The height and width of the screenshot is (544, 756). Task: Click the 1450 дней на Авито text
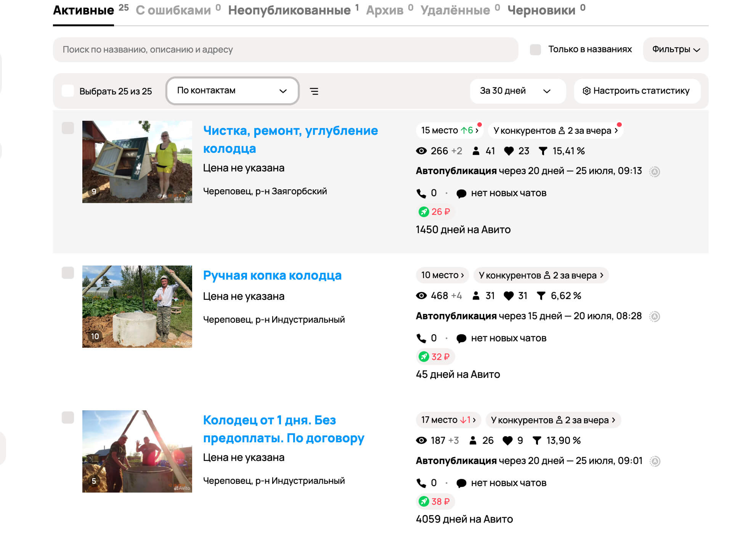pyautogui.click(x=463, y=230)
